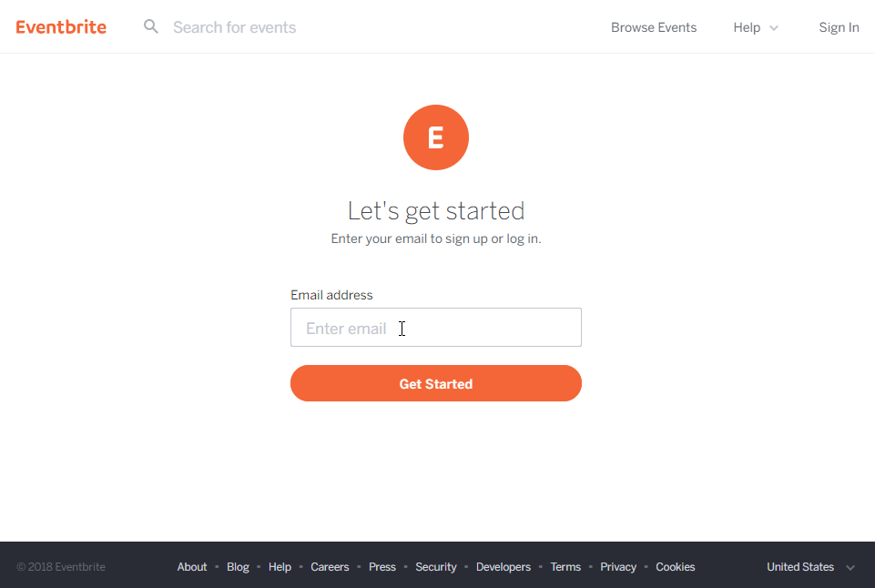Open the Privacy footer link
The height and width of the screenshot is (588, 875).
[618, 567]
